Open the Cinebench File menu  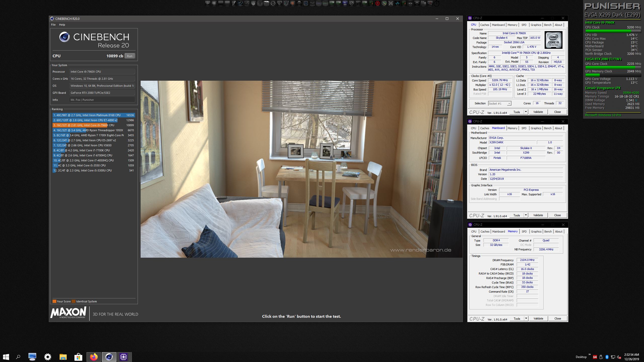(53, 25)
